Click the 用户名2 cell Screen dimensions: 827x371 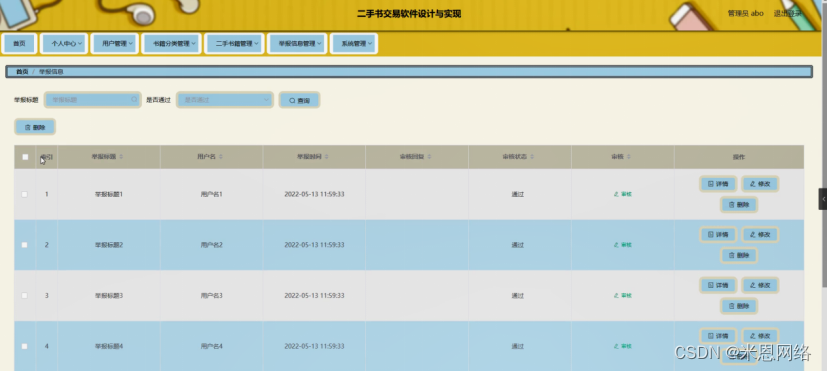(x=211, y=245)
